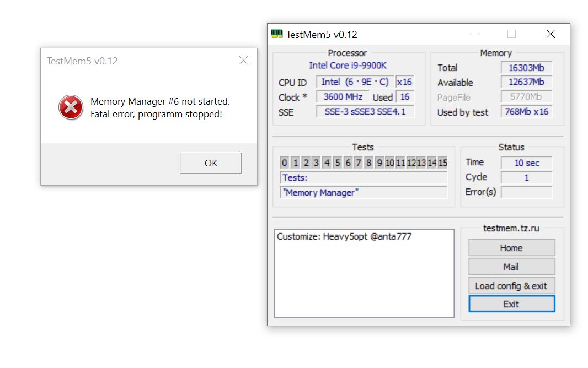The height and width of the screenshot is (368, 588).
Task: Click the Cycle value 1
Action: 527,177
